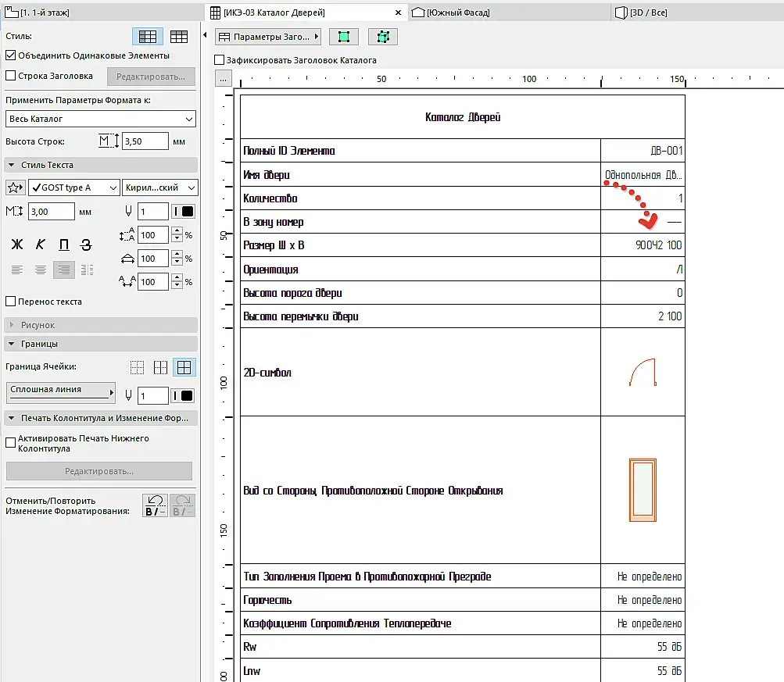Click the ДВ-001 cell

[x=643, y=151]
